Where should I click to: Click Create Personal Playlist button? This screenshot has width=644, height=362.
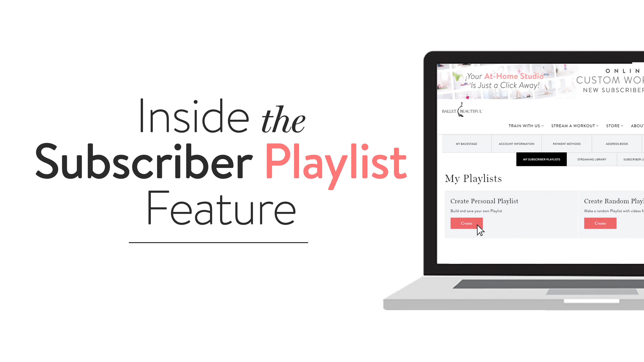pyautogui.click(x=466, y=223)
